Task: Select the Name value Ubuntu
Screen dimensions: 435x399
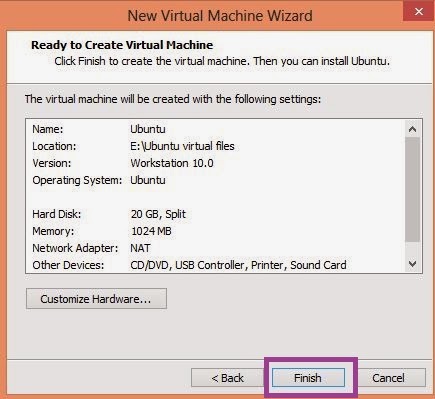Action: coord(148,129)
